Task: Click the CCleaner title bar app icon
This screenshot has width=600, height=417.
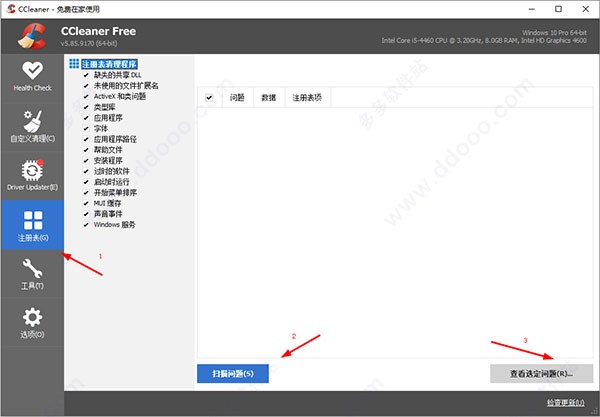Action: tap(11, 9)
